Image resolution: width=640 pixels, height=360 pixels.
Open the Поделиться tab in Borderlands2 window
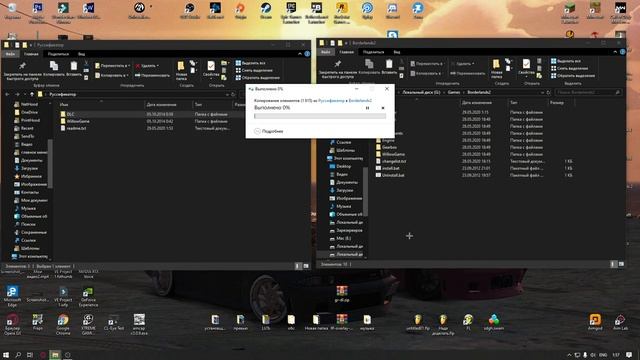[x=373, y=52]
